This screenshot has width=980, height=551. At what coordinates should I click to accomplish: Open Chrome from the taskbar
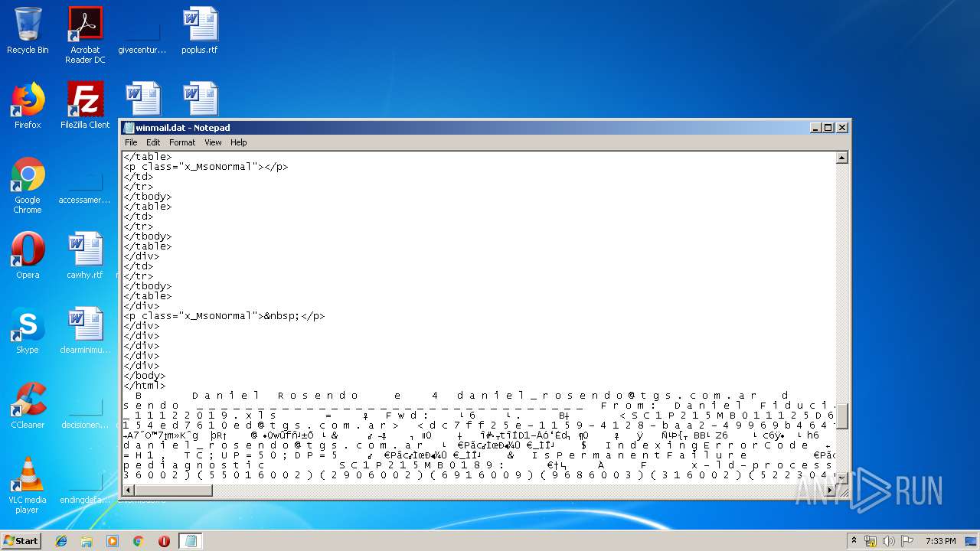pos(139,541)
